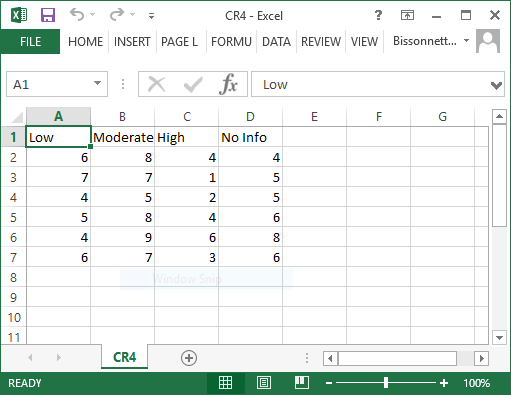
Task: Switch to Normal view
Action: [x=225, y=383]
